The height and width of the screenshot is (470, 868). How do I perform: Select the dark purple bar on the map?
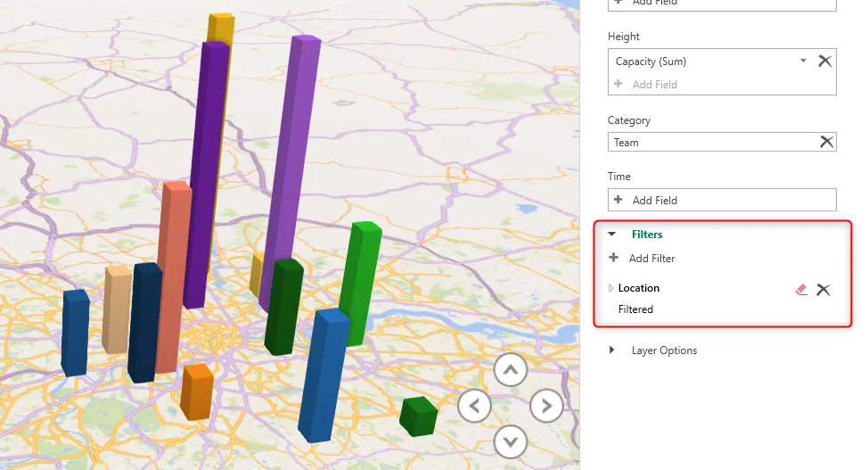[206, 175]
